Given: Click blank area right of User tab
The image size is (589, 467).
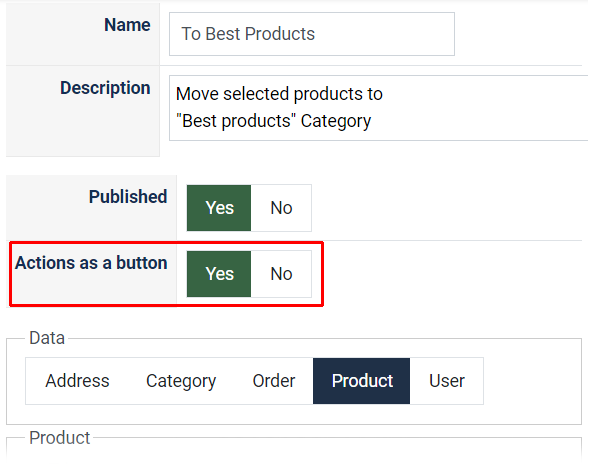Looking at the screenshot, I should click(532, 381).
